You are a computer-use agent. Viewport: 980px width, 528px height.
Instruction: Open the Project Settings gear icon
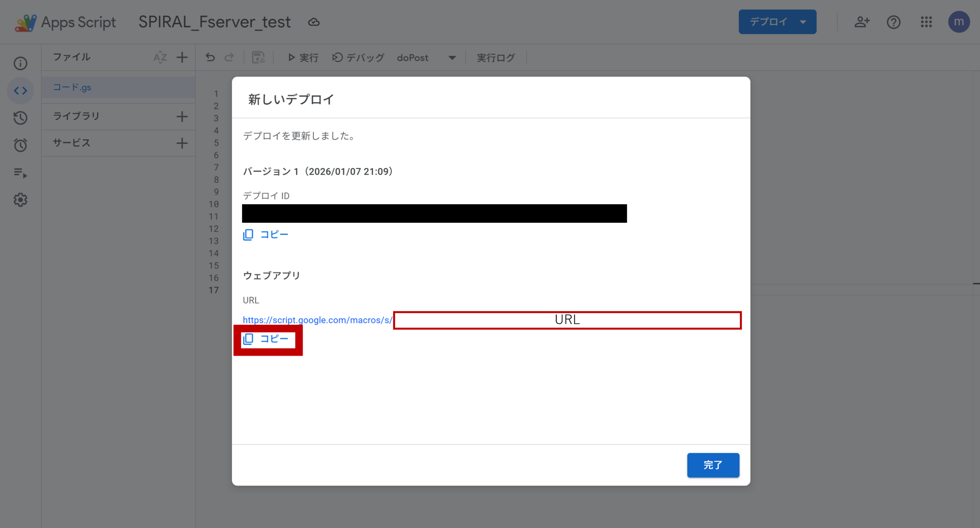coord(20,200)
